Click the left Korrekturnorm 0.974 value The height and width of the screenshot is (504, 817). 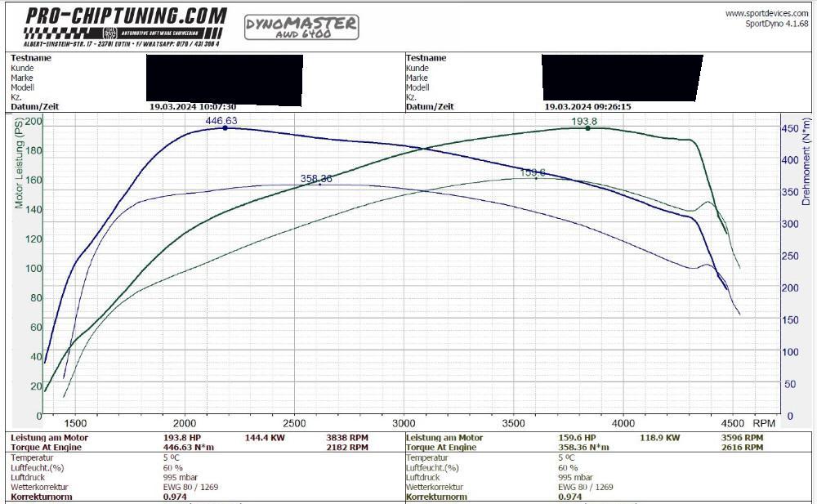point(176,497)
